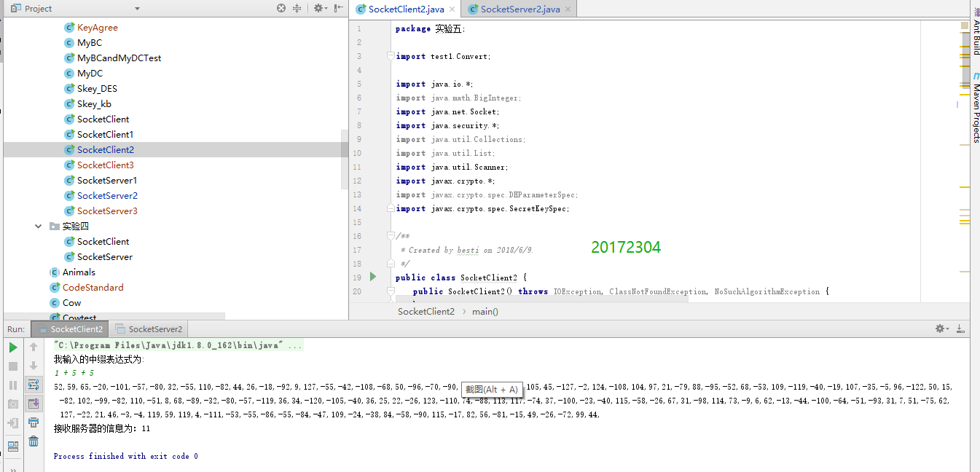Click the Up the stack trace arrow
This screenshot has height=472, width=980.
coord(34,347)
